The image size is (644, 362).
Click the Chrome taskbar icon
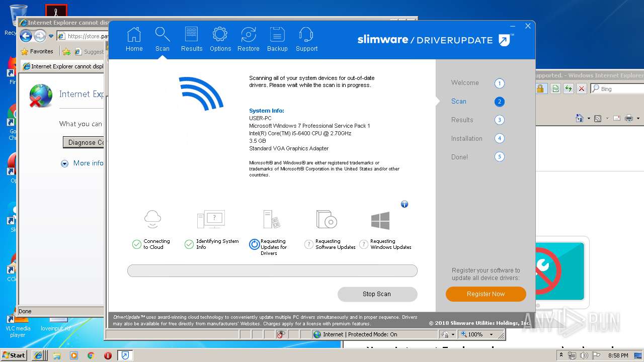click(91, 355)
